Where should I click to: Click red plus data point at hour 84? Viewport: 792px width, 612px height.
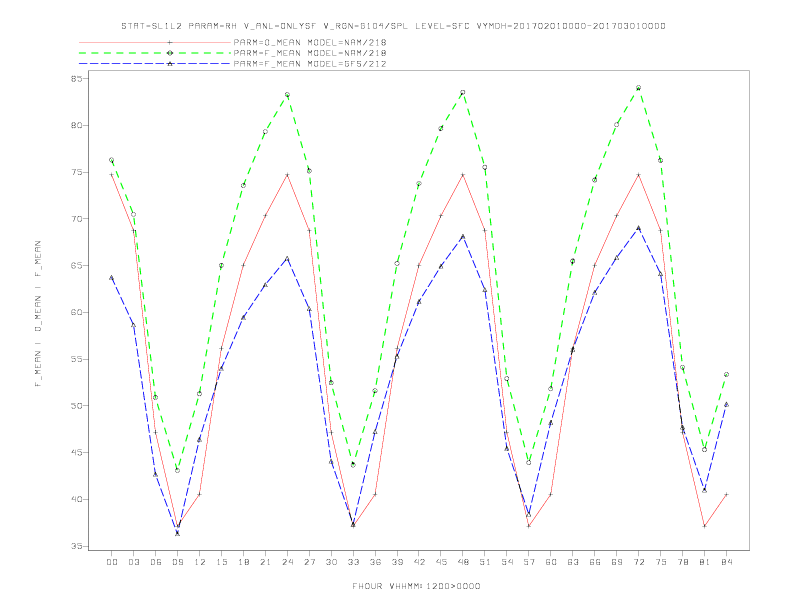[726, 494]
